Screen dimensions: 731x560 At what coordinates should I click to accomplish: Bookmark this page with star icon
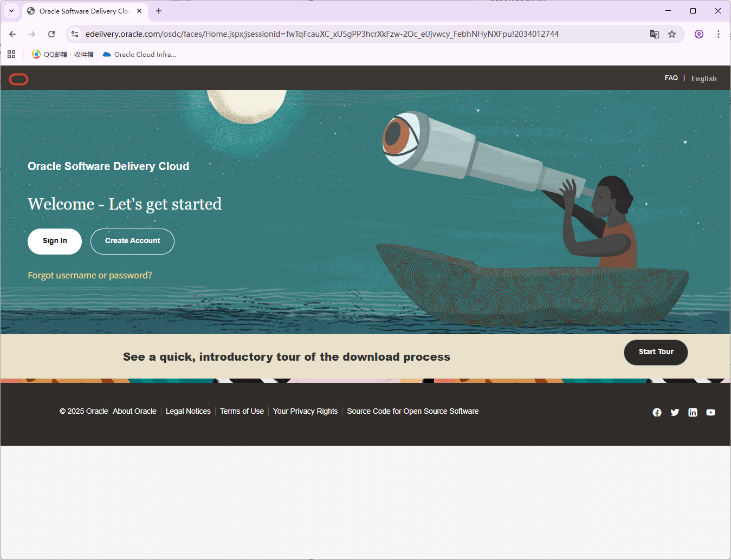(x=672, y=34)
